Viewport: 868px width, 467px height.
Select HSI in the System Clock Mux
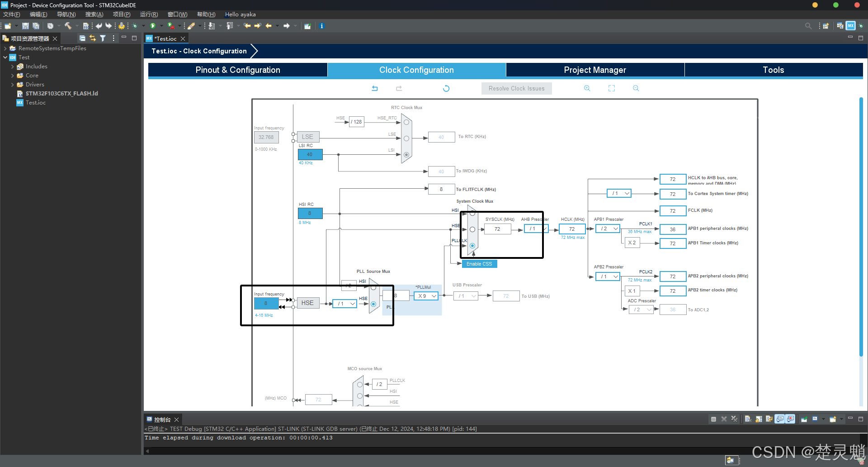pyautogui.click(x=472, y=213)
